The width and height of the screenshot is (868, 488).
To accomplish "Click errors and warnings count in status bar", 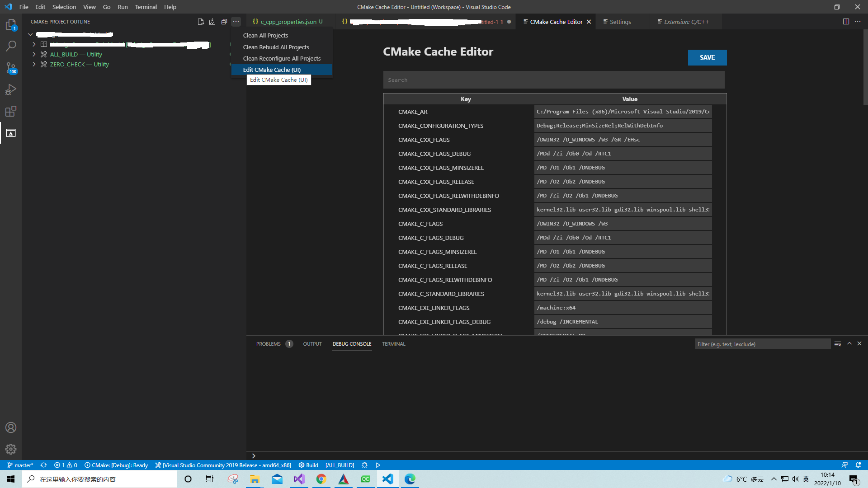I will coord(66,465).
